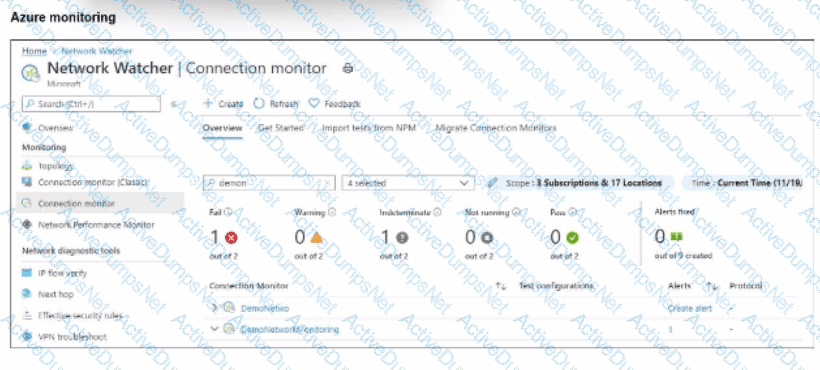The width and height of the screenshot is (820, 370).
Task: Select Connection monitor in the sidebar
Action: click(x=99, y=203)
